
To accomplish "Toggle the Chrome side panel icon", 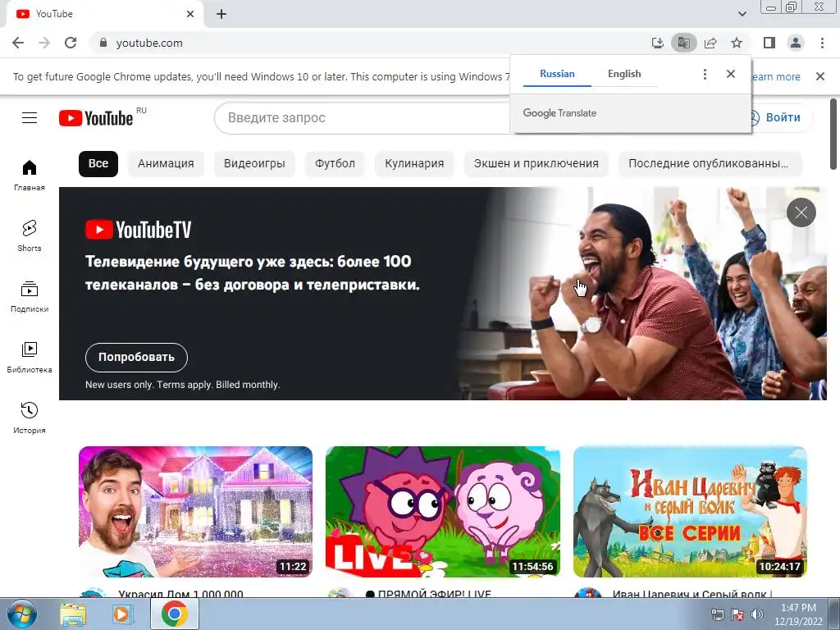I will (769, 43).
